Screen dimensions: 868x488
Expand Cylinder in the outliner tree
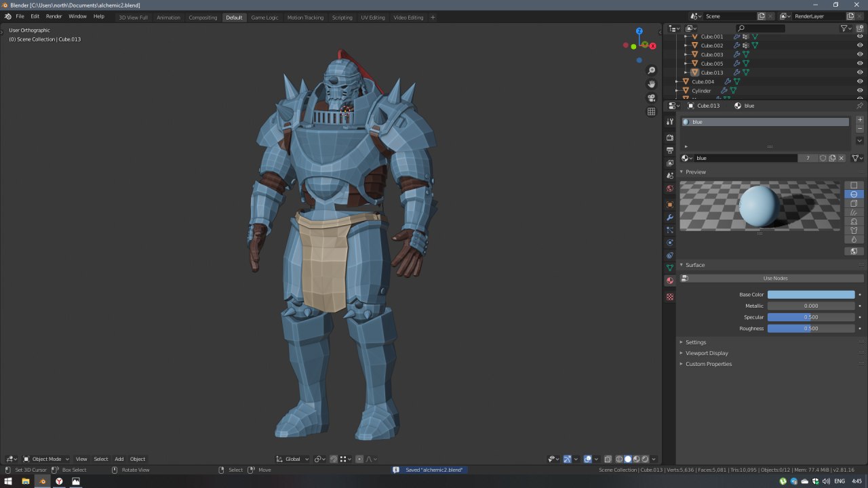tap(677, 91)
